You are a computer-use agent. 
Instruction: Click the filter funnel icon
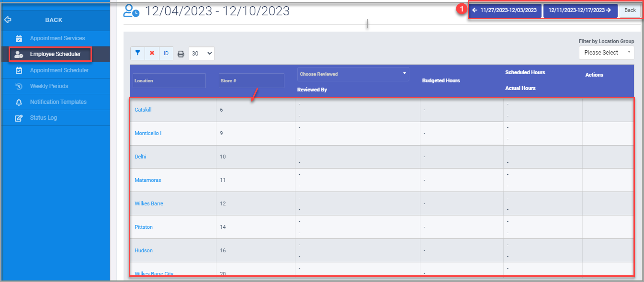(137, 53)
